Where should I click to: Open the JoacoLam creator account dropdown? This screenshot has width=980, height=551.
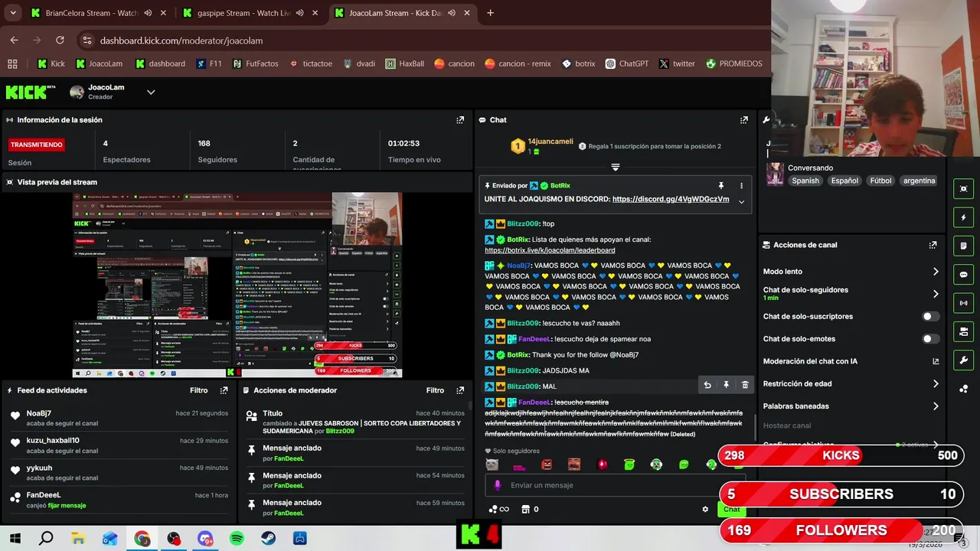tap(151, 92)
